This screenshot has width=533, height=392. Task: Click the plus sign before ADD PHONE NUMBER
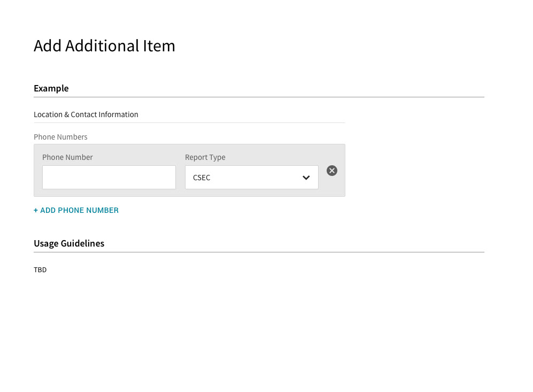point(36,211)
